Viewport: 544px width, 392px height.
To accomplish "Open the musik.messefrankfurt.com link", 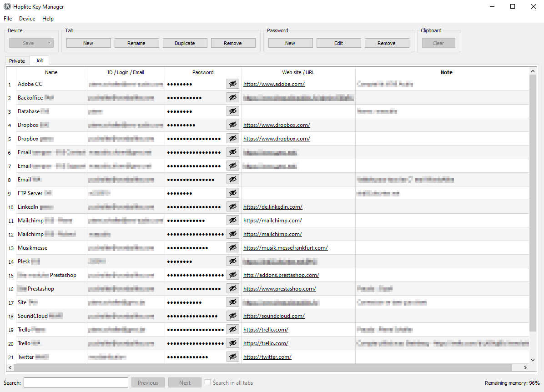I will tap(286, 248).
